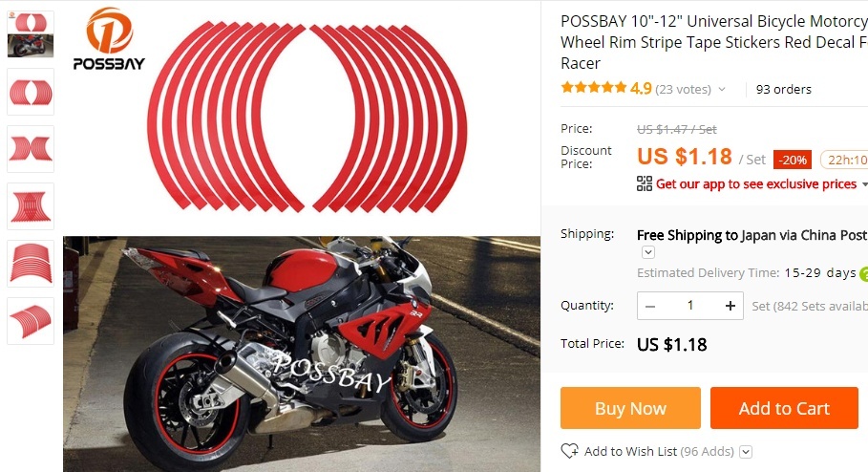Click the Add to Cart button
Image resolution: width=868 pixels, height=472 pixels.
click(784, 408)
